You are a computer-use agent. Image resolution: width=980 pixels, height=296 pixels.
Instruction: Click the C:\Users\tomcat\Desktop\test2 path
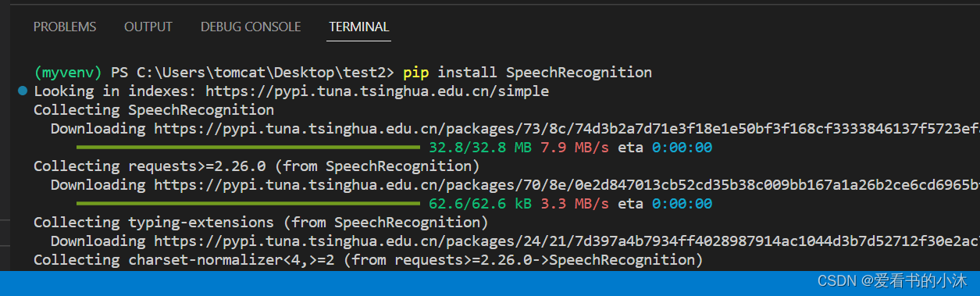point(262,73)
